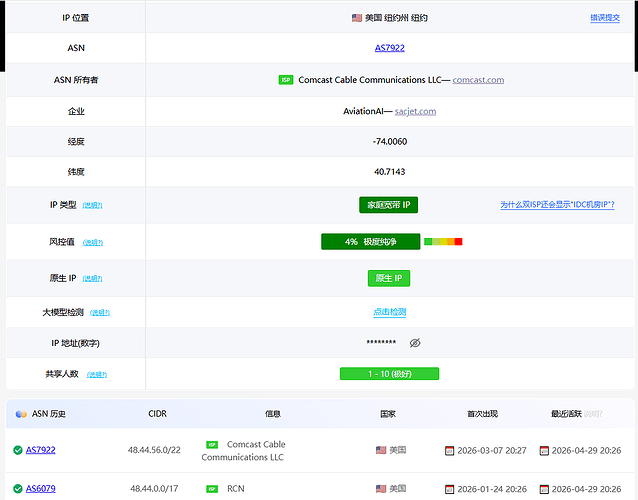Screen dimensions: 638x500
Task: Click the US flag icon in the IP location row
Action: pos(357,18)
